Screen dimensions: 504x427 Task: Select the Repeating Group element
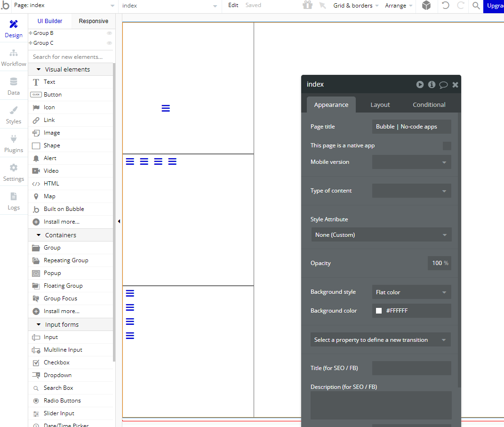click(65, 260)
